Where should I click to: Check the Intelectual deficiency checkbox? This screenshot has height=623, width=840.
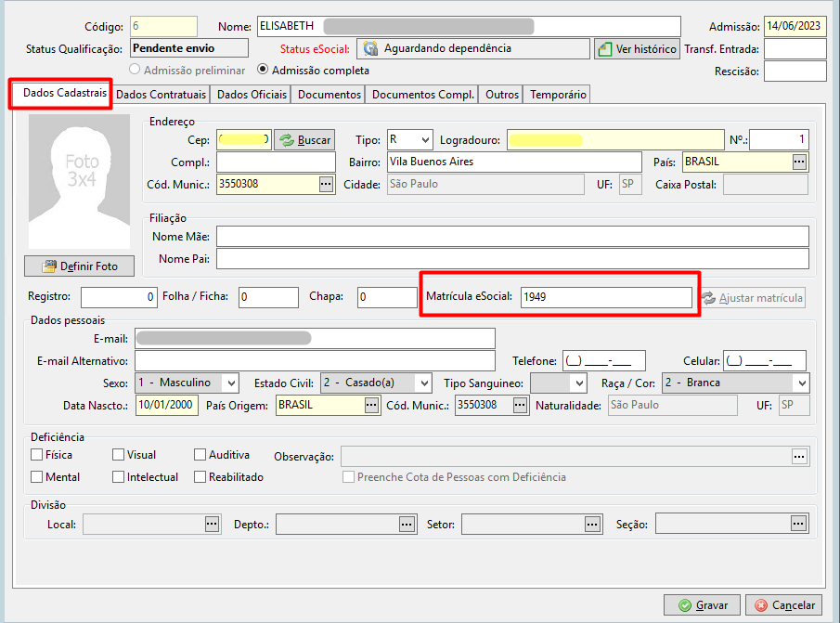tap(119, 476)
